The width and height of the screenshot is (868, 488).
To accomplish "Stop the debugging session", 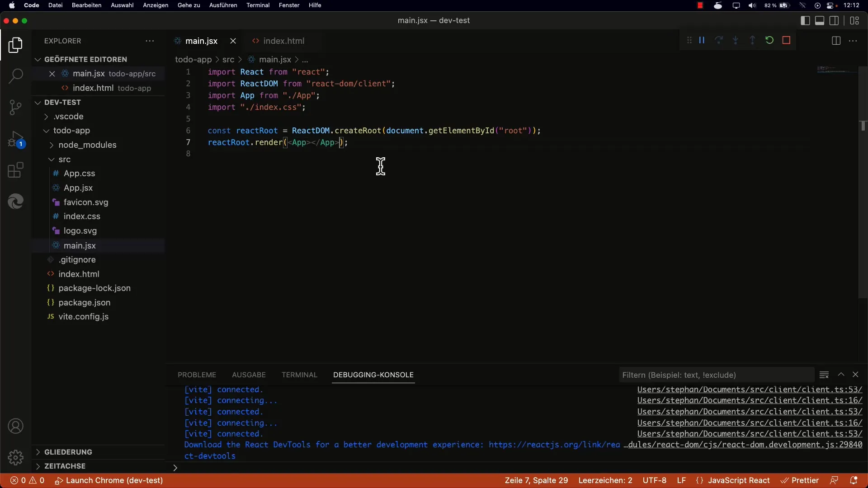I will (786, 40).
